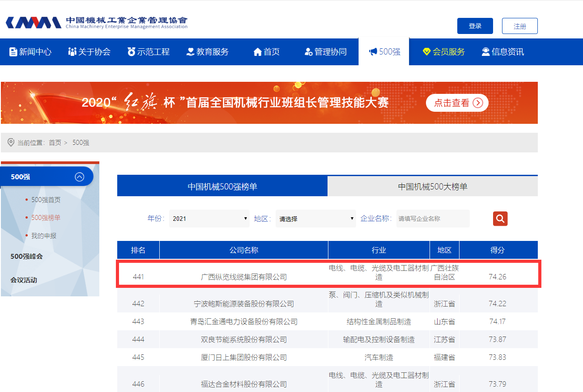Open 关于协会 navigation item
583x392 pixels.
coord(89,52)
